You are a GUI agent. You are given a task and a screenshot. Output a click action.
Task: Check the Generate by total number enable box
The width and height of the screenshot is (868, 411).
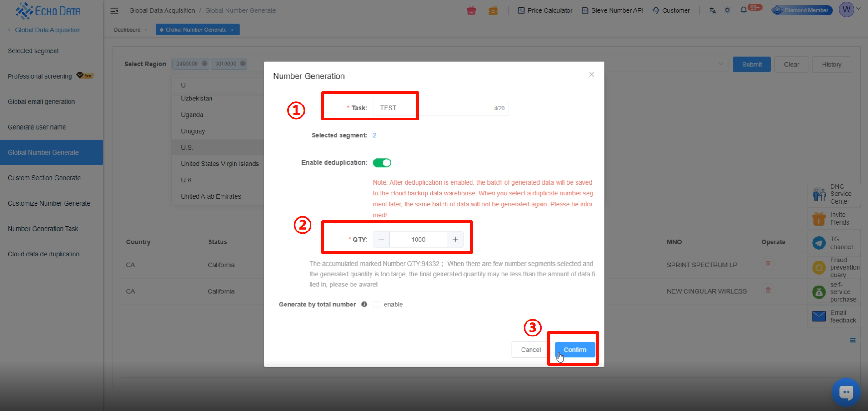[376, 305]
